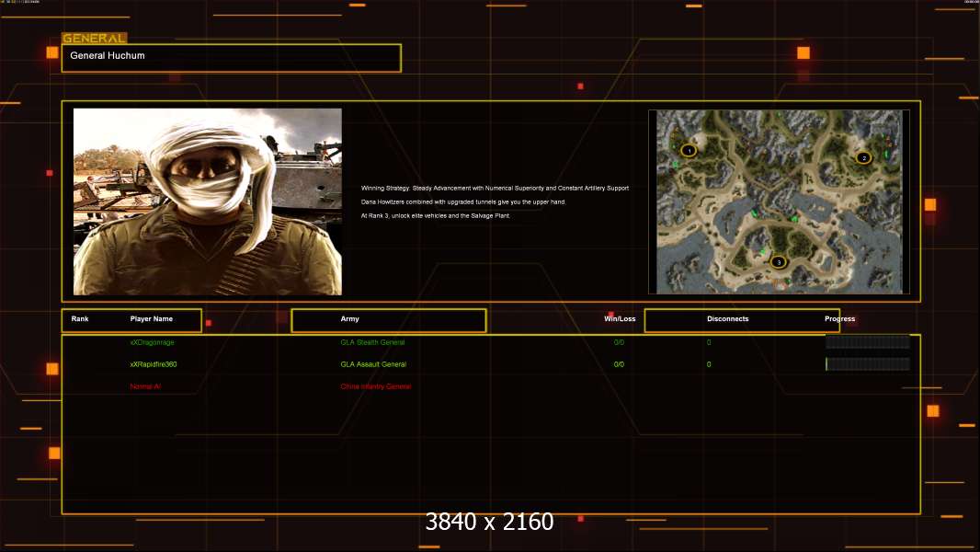Click xXRapidfire360's loading progress bar
The width and height of the screenshot is (980, 552).
tap(867, 364)
